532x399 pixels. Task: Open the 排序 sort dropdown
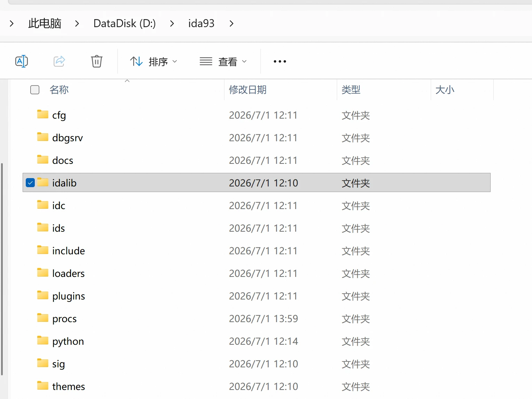[153, 62]
